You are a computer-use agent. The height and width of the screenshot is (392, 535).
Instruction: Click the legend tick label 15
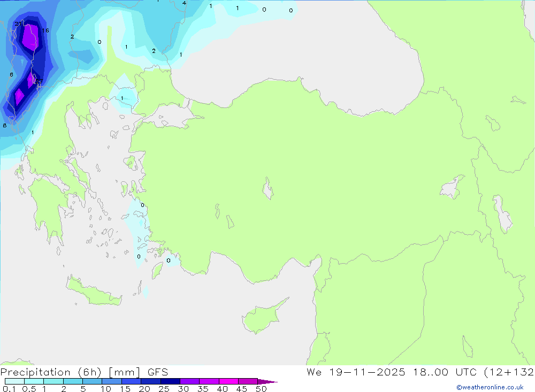[x=125, y=389]
